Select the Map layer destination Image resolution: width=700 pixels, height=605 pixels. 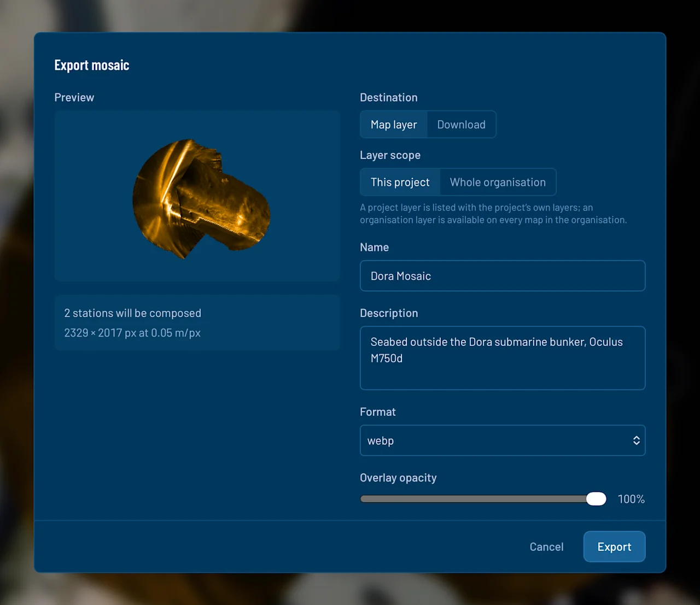(x=394, y=125)
